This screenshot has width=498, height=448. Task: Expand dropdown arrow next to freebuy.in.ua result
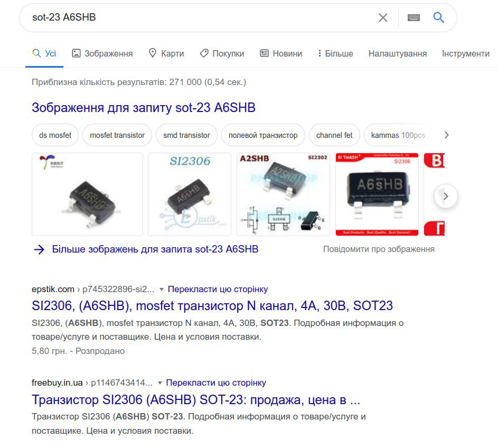click(x=160, y=383)
